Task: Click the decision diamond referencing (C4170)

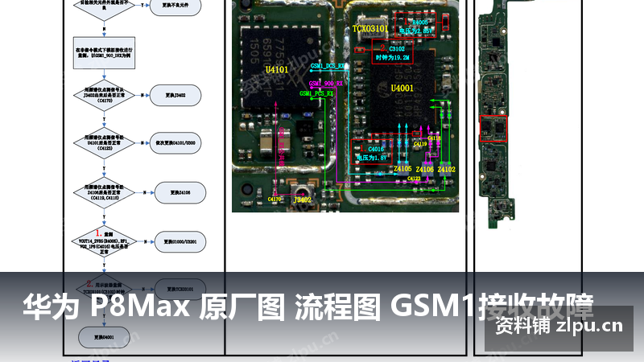Action: point(105,95)
